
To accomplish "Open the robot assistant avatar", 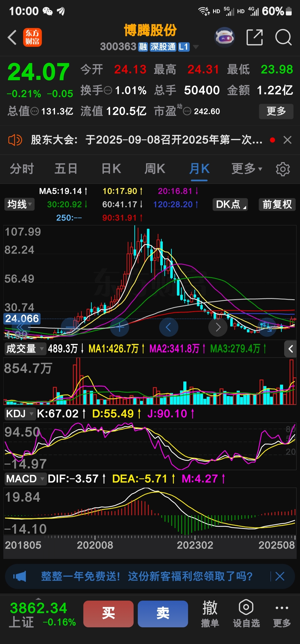I will coord(224,37).
